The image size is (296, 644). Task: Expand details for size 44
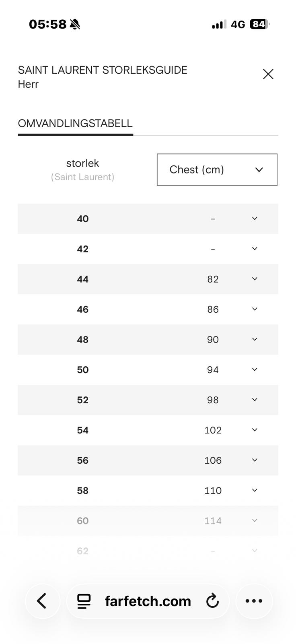[255, 279]
